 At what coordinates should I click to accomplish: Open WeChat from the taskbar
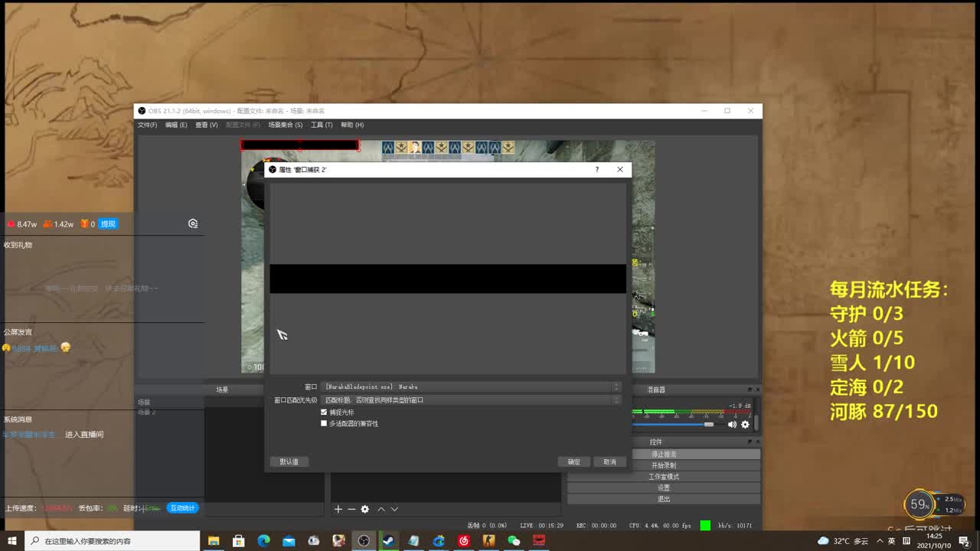[x=514, y=541]
